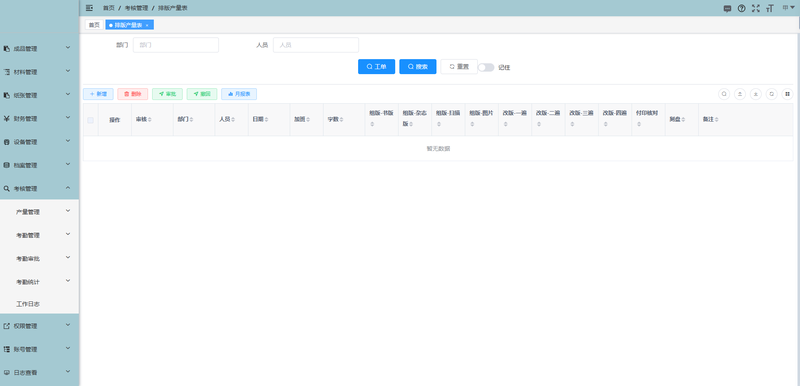
Task: Show the table search icon button
Action: pos(723,94)
